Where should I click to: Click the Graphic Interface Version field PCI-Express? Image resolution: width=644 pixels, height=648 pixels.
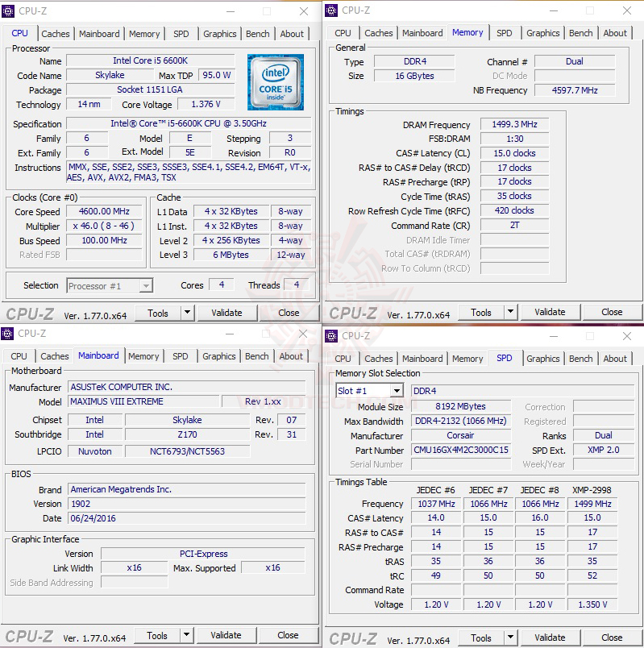(x=203, y=554)
